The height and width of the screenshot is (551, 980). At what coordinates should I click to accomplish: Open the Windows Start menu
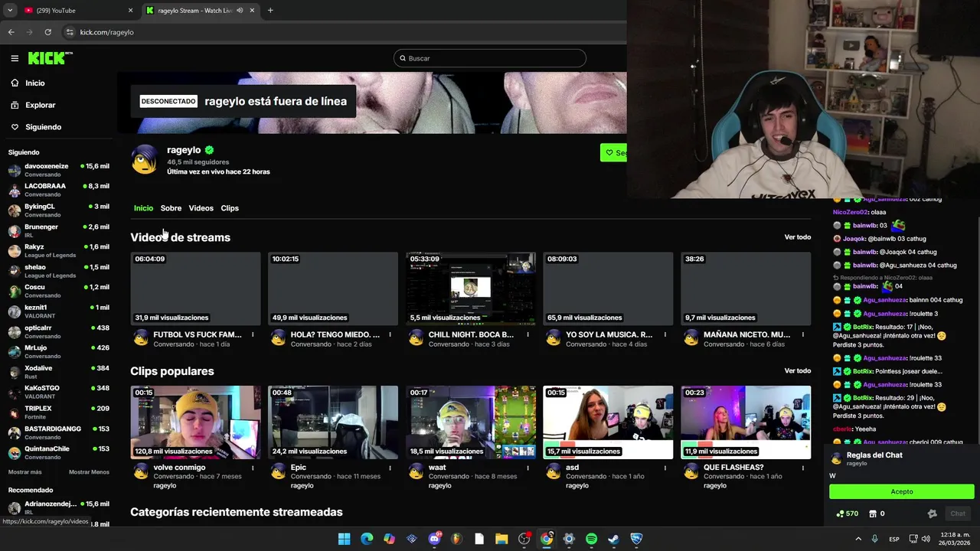point(345,539)
